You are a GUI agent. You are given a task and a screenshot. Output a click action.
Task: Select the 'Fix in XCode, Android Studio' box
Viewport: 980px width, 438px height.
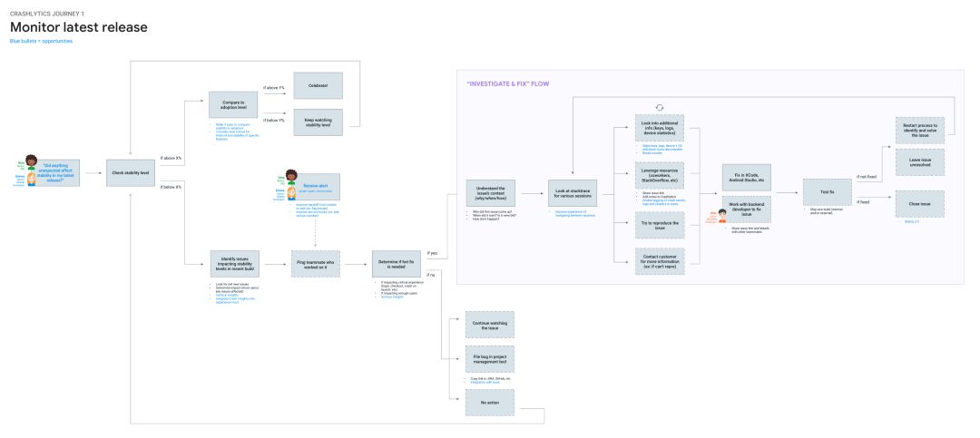(x=746, y=178)
